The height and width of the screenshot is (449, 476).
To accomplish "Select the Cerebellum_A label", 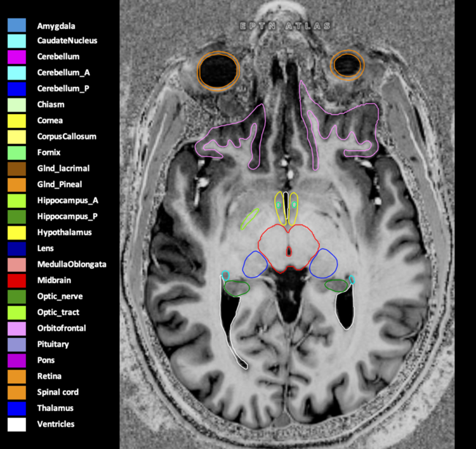I will coord(63,73).
